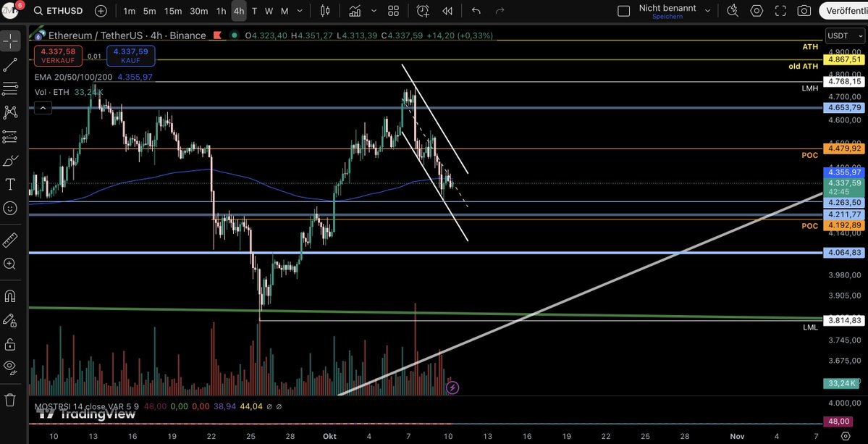Switch to weekly W timeframe

point(269,11)
